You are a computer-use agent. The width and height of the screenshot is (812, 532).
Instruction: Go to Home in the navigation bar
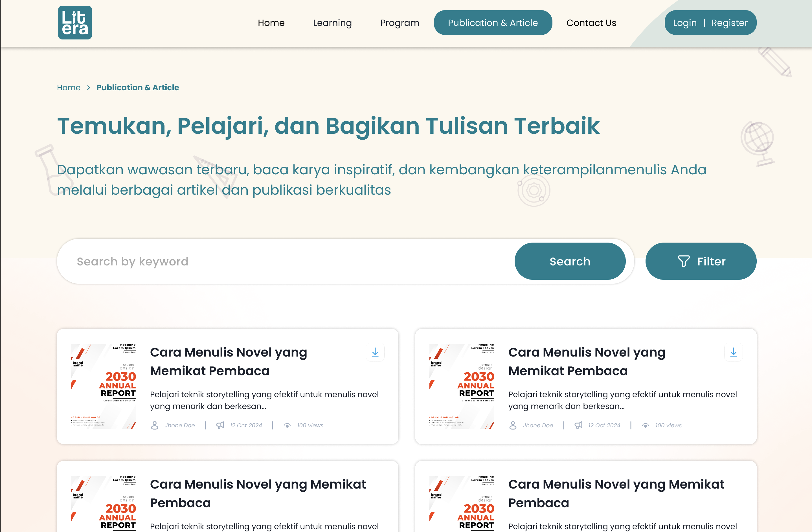point(271,23)
